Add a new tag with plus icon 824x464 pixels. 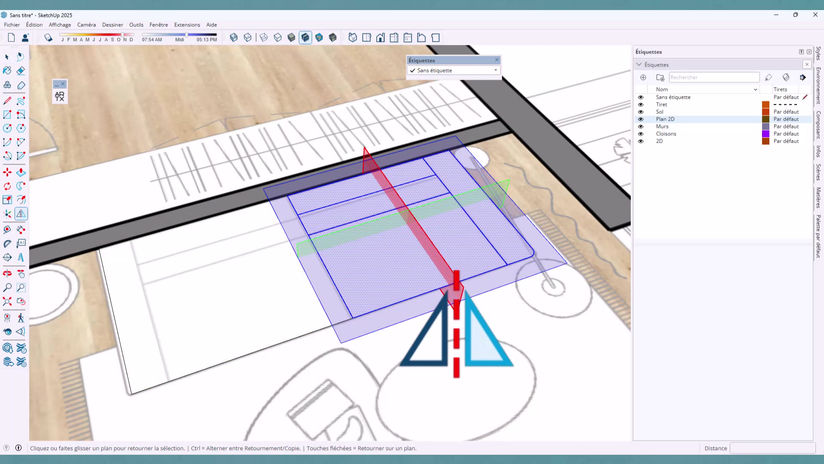(643, 77)
